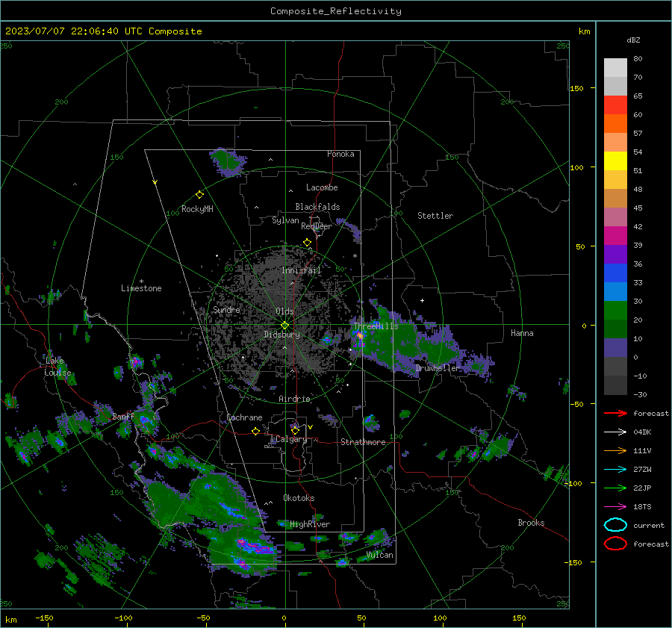Click the Stettler city label
This screenshot has height=628, width=672.
click(x=435, y=216)
